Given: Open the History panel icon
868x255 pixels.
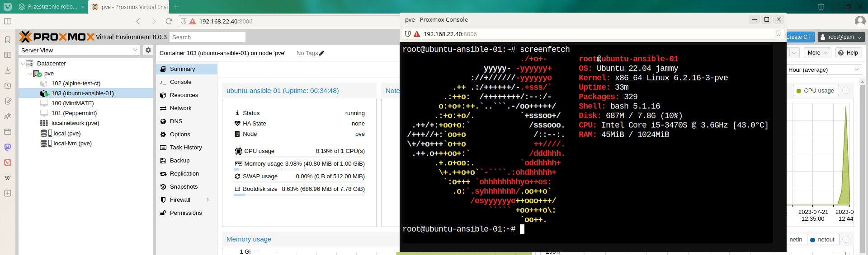Looking at the screenshot, I should (8, 86).
